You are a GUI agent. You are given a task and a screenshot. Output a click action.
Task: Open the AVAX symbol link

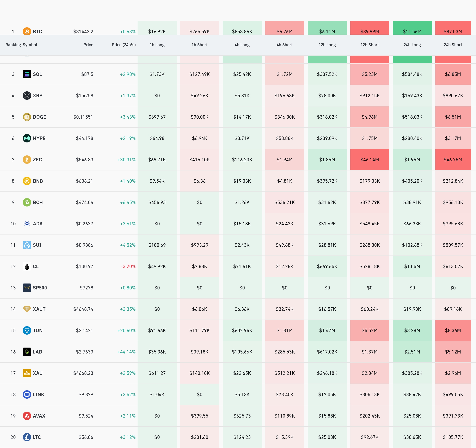click(x=39, y=416)
